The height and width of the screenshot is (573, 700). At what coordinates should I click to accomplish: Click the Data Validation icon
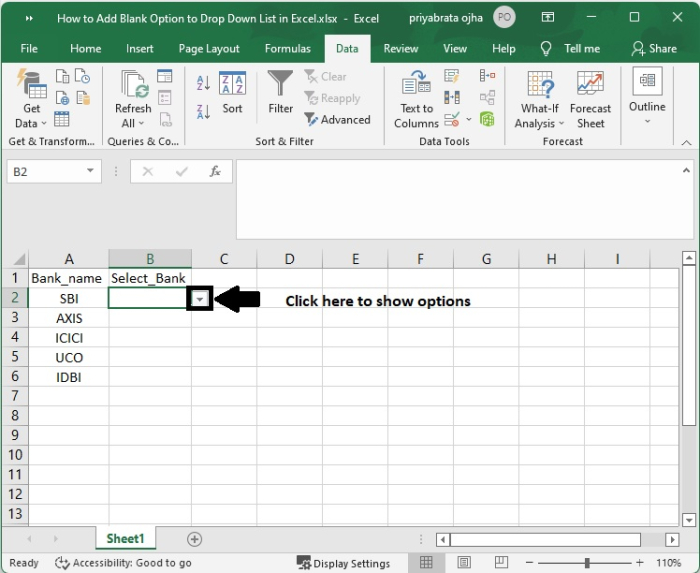click(452, 119)
